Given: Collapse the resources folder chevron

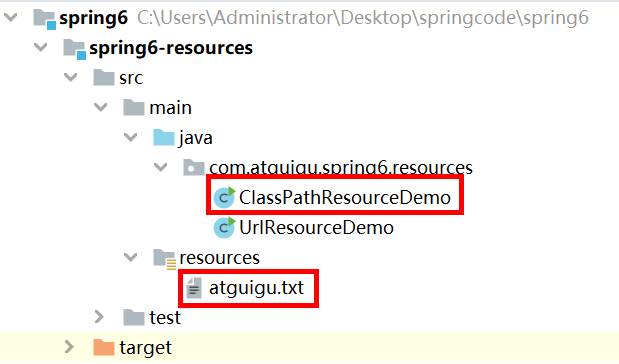Looking at the screenshot, I should click(x=131, y=257).
